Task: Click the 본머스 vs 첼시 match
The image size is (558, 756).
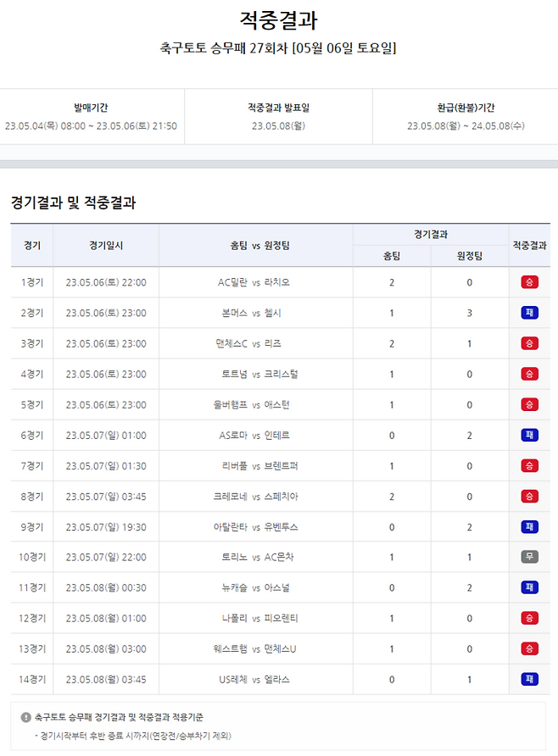Action: 251,313
